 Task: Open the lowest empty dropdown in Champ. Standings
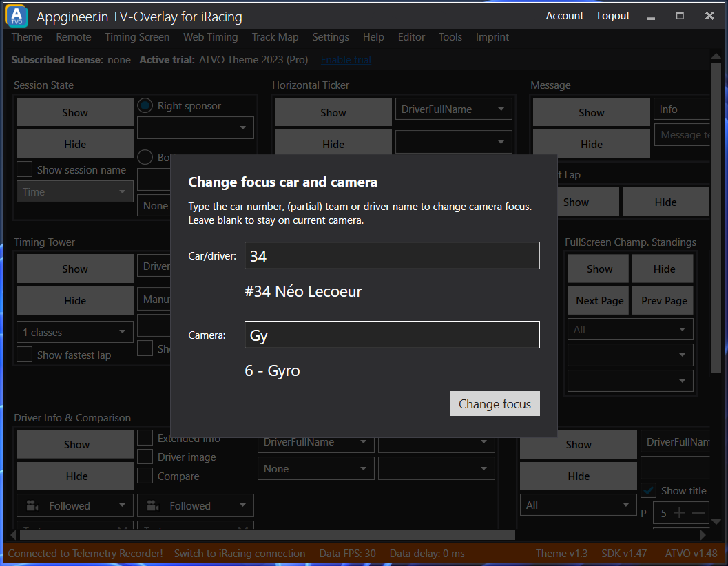coord(630,381)
